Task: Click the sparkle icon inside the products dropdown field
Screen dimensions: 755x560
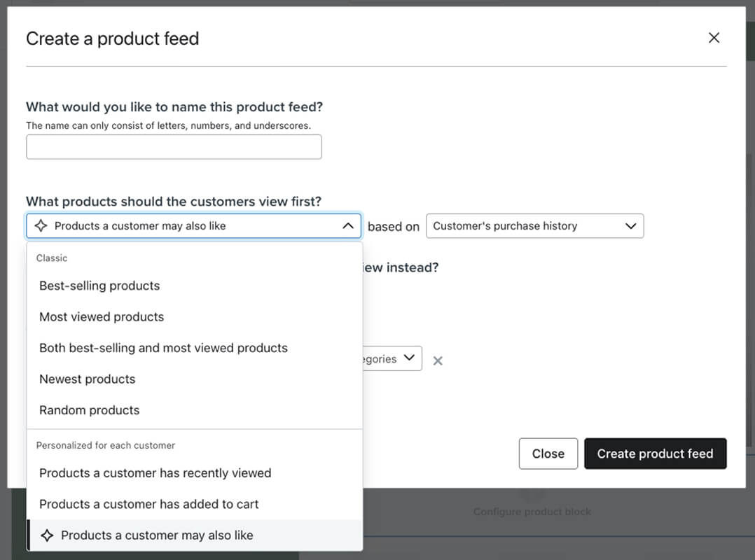Action: (x=41, y=225)
